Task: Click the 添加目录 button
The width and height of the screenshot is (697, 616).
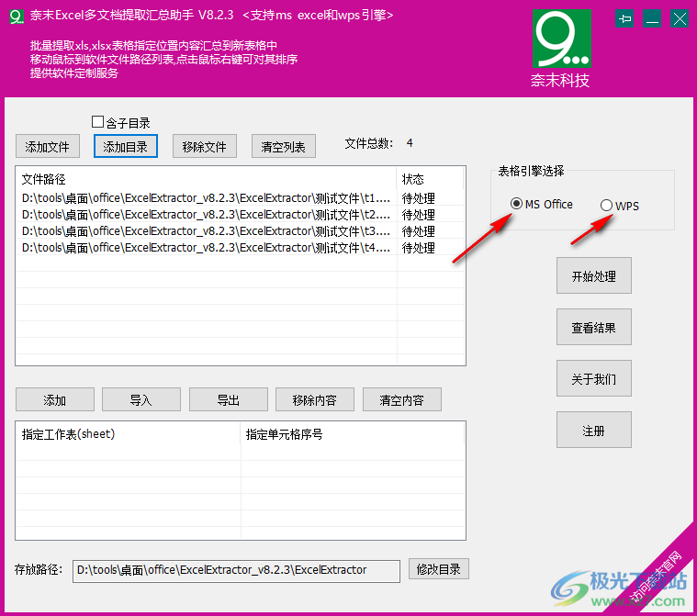Action: (x=126, y=146)
